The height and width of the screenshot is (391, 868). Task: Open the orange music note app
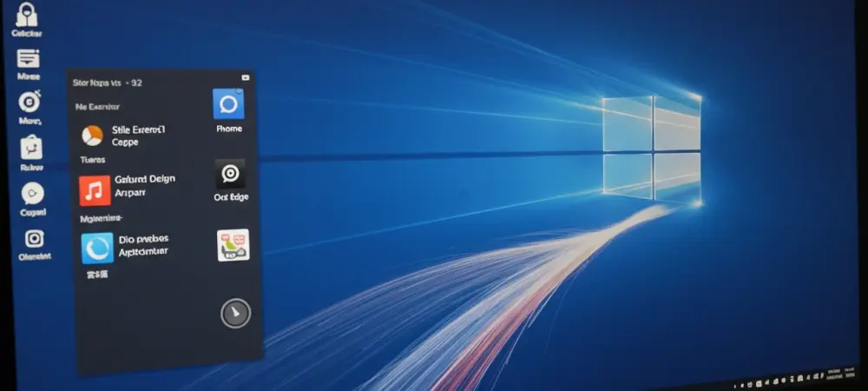pos(95,189)
